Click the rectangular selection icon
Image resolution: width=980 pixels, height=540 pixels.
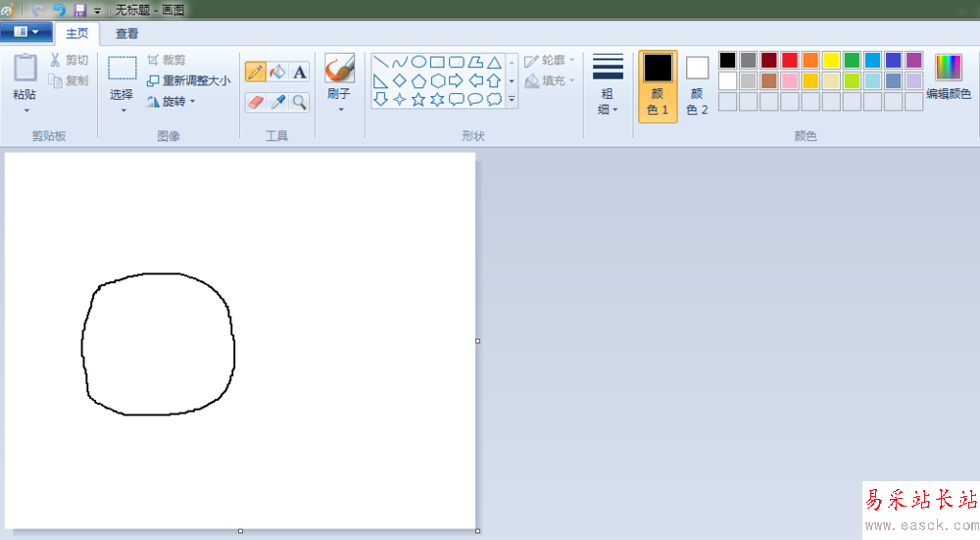pos(122,69)
